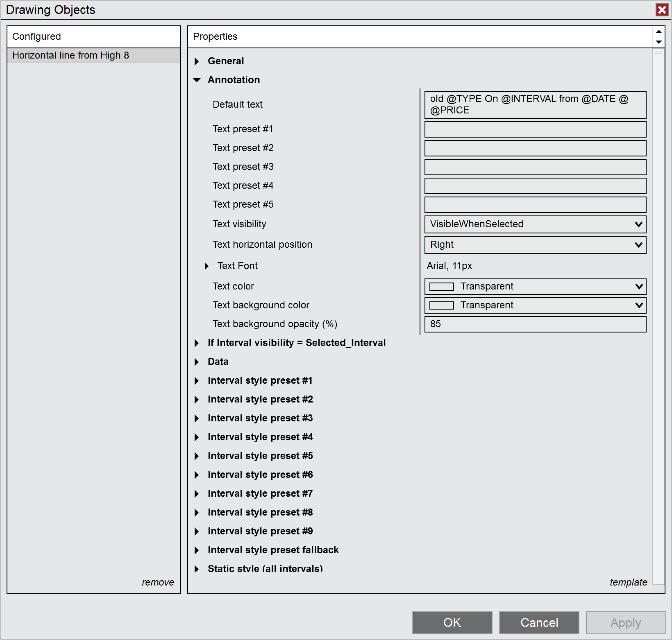Open the Text color dropdown
This screenshot has width=672, height=640.
535,287
